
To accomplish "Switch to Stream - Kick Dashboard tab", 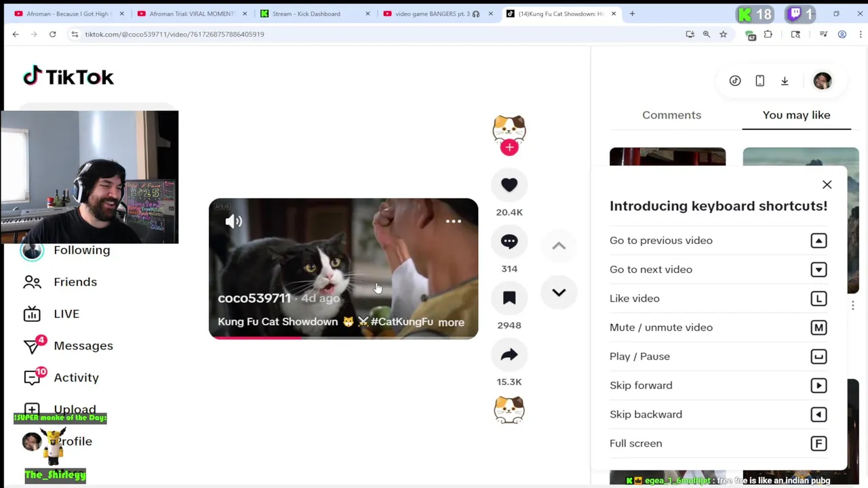I will pos(315,14).
